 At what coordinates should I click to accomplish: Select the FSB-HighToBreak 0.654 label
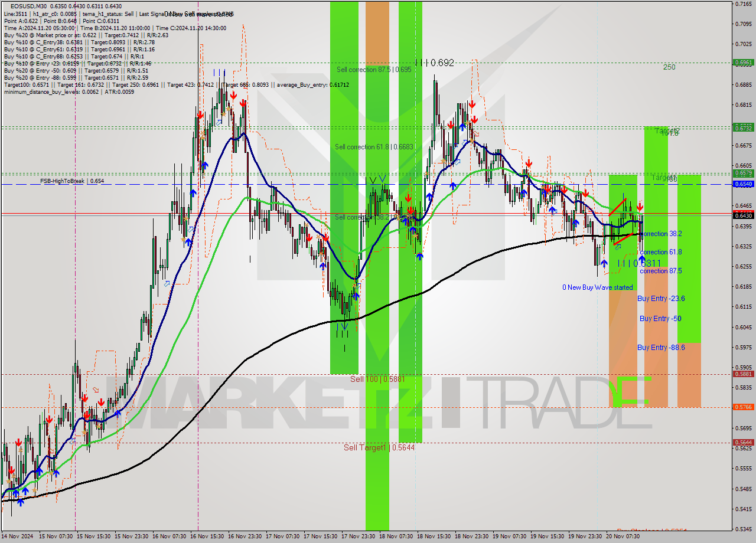tap(72, 181)
